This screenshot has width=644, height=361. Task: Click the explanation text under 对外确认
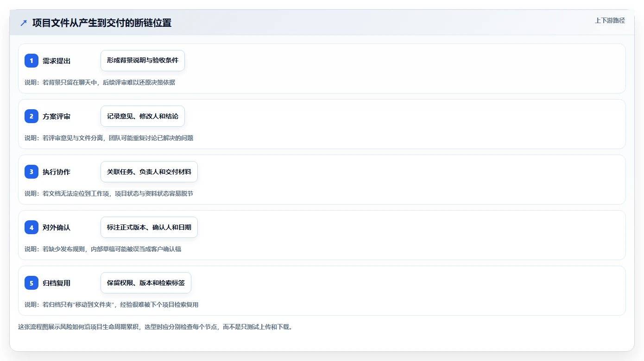pyautogui.click(x=103, y=249)
